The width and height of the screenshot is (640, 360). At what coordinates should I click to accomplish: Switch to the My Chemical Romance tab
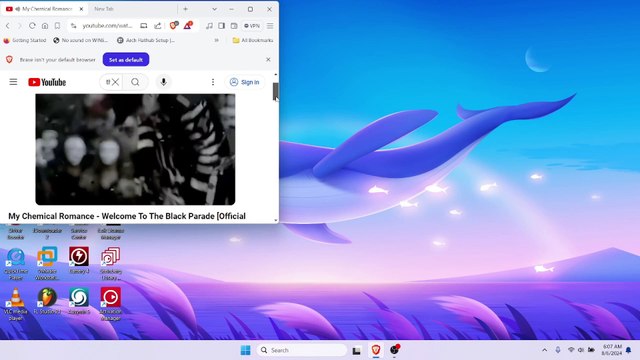45,9
